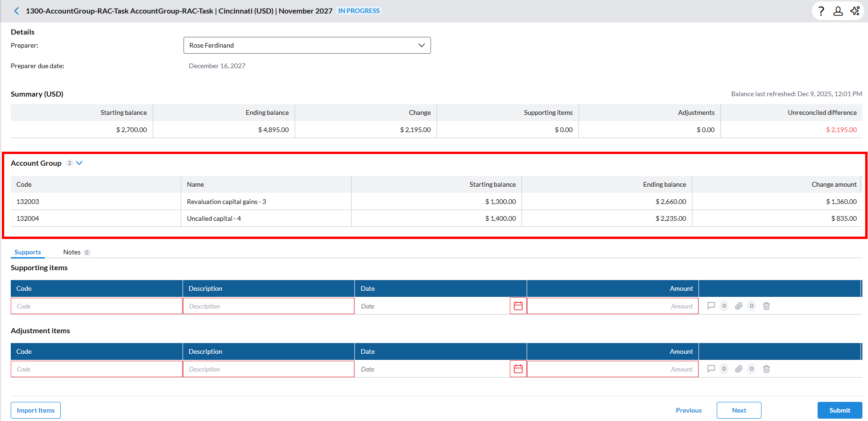The width and height of the screenshot is (868, 421).
Task: Switch to the Notes tab
Action: point(72,252)
